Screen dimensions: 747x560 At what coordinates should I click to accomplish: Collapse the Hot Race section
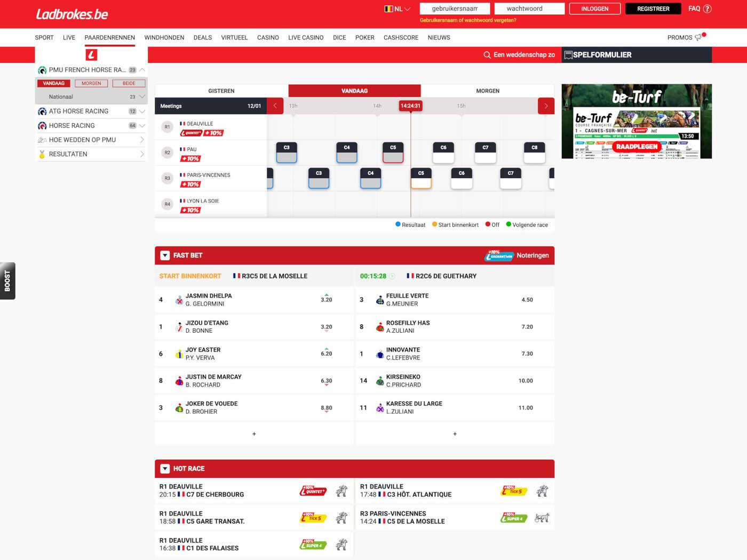(165, 469)
